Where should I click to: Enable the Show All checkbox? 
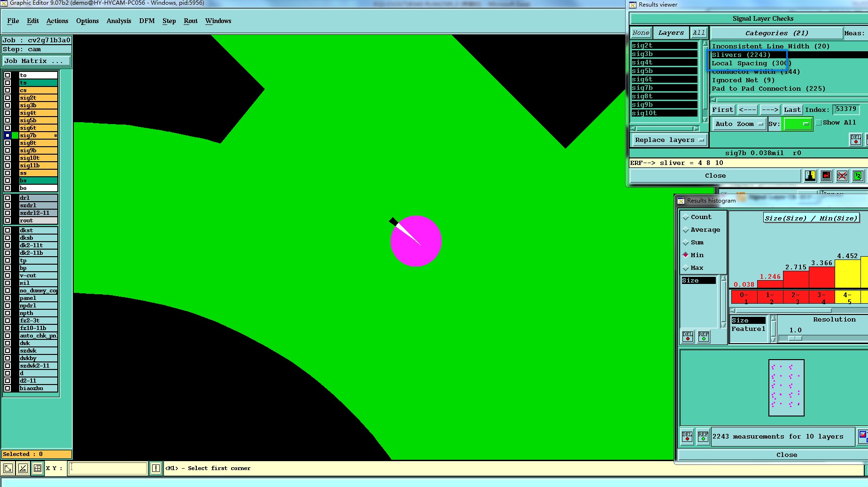click(x=819, y=123)
